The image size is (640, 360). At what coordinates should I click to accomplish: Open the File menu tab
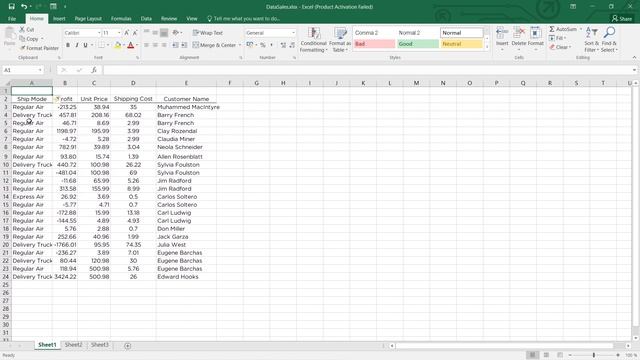[x=12, y=19]
